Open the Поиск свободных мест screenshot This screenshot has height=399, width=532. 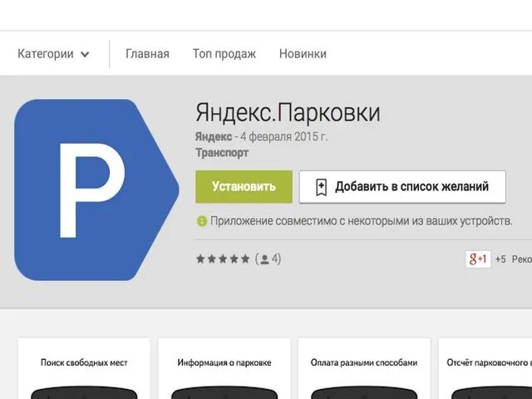(x=84, y=368)
